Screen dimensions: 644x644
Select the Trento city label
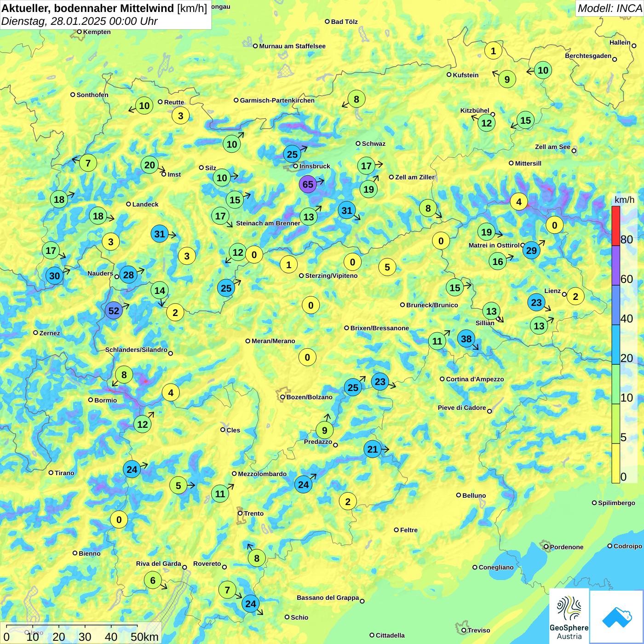click(x=253, y=513)
